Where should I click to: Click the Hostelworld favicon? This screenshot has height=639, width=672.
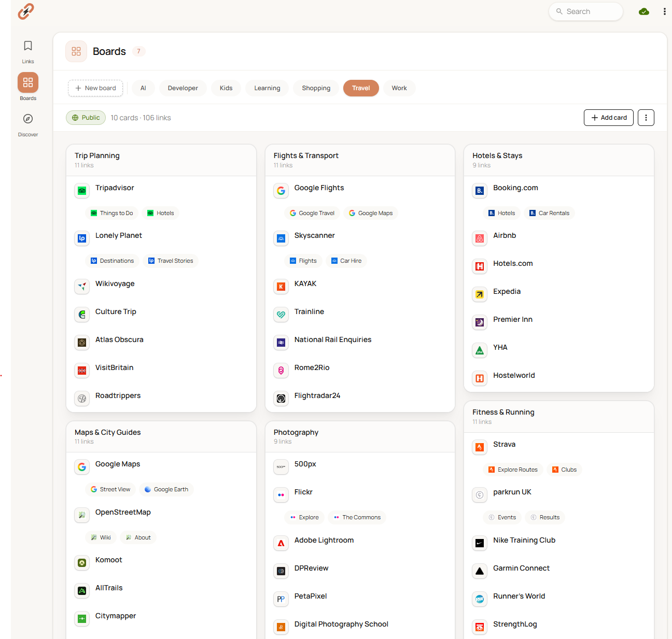pyautogui.click(x=480, y=378)
